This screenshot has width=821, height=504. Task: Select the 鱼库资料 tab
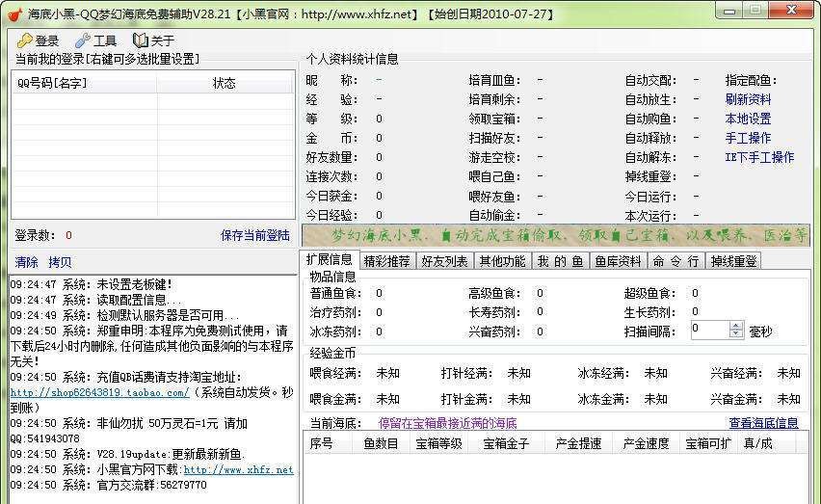point(618,260)
